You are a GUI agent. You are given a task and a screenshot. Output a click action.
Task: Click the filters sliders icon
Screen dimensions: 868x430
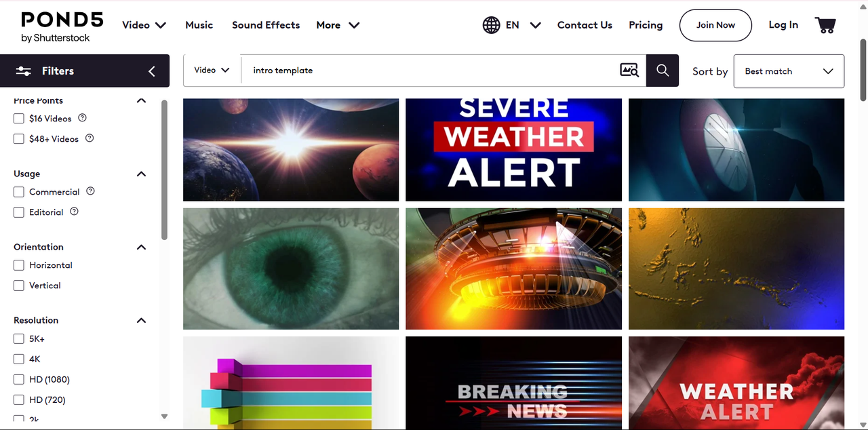(24, 71)
